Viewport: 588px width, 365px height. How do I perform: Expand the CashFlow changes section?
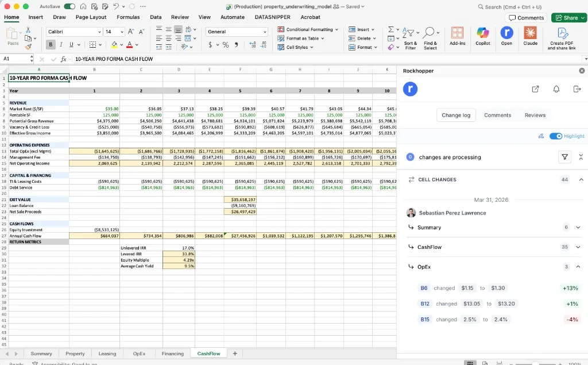pyautogui.click(x=579, y=247)
